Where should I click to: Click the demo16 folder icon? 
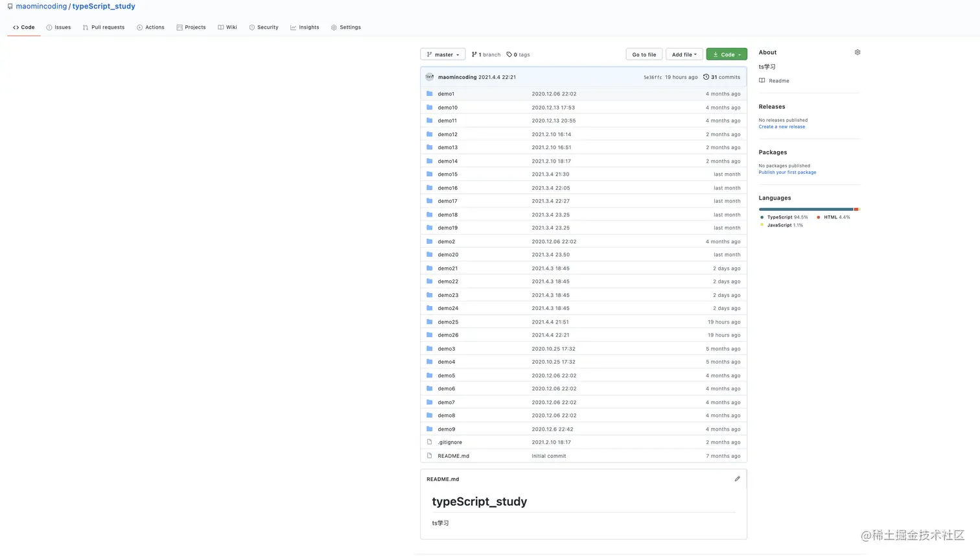pos(429,187)
